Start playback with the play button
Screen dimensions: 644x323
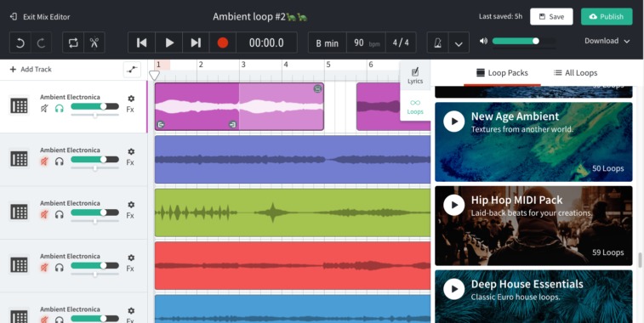(x=168, y=42)
